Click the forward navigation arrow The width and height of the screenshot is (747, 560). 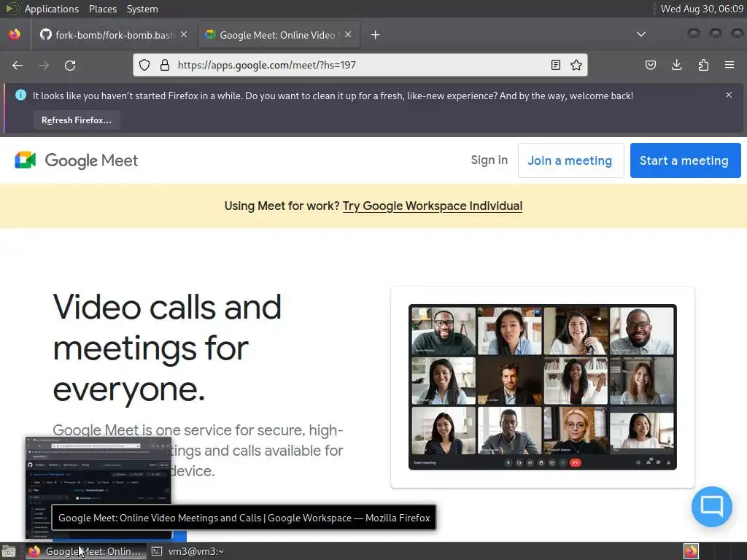pos(44,65)
